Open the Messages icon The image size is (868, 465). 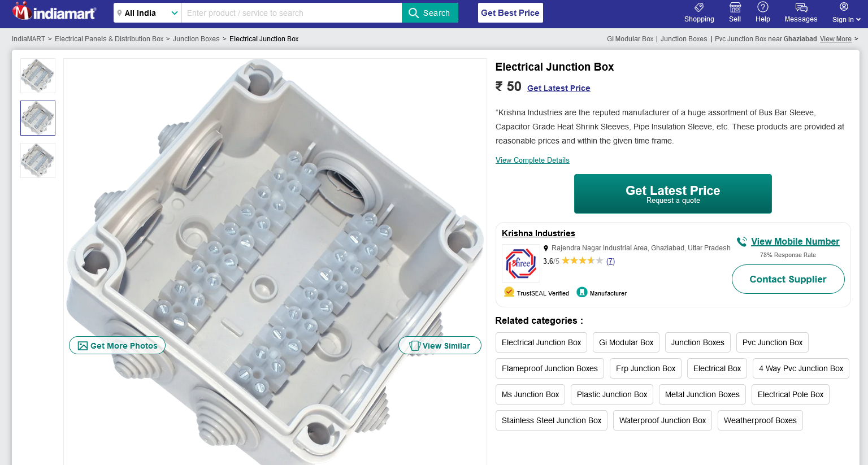[801, 8]
